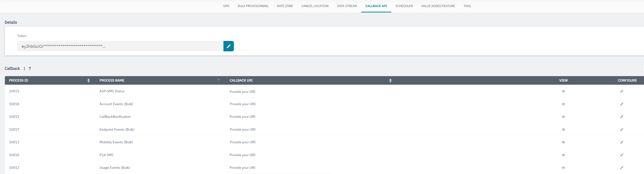Switch to the Scheduler tab
Screen dimensions: 644x174
404,6
